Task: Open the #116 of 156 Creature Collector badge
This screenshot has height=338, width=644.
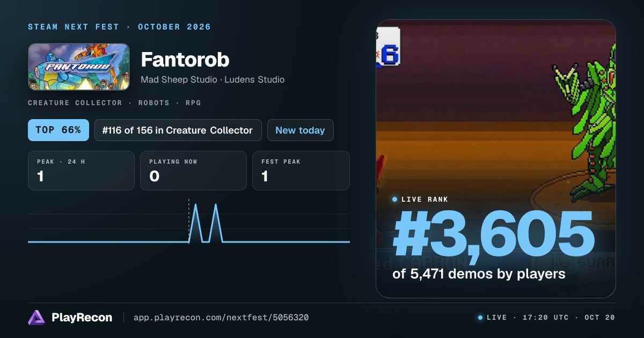Action: click(178, 130)
